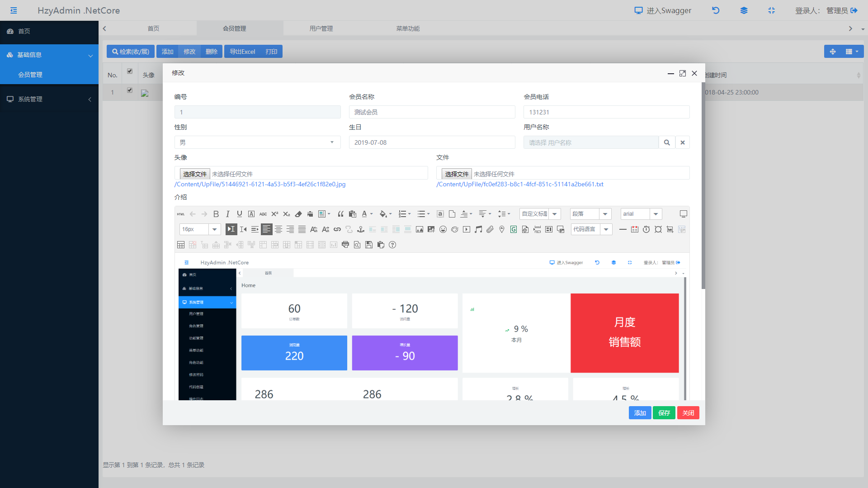The image size is (868, 488).
Task: Click the layers icon in top header
Action: pos(744,10)
